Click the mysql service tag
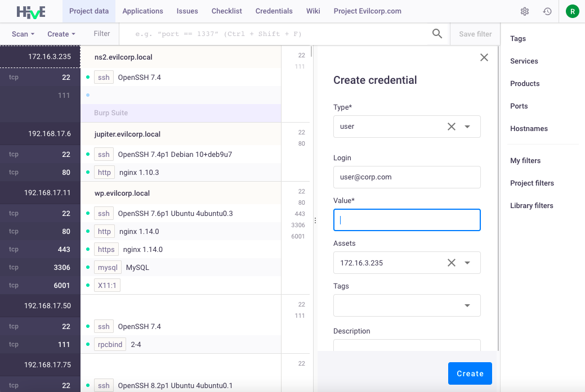The width and height of the screenshot is (585, 392). [x=108, y=268]
